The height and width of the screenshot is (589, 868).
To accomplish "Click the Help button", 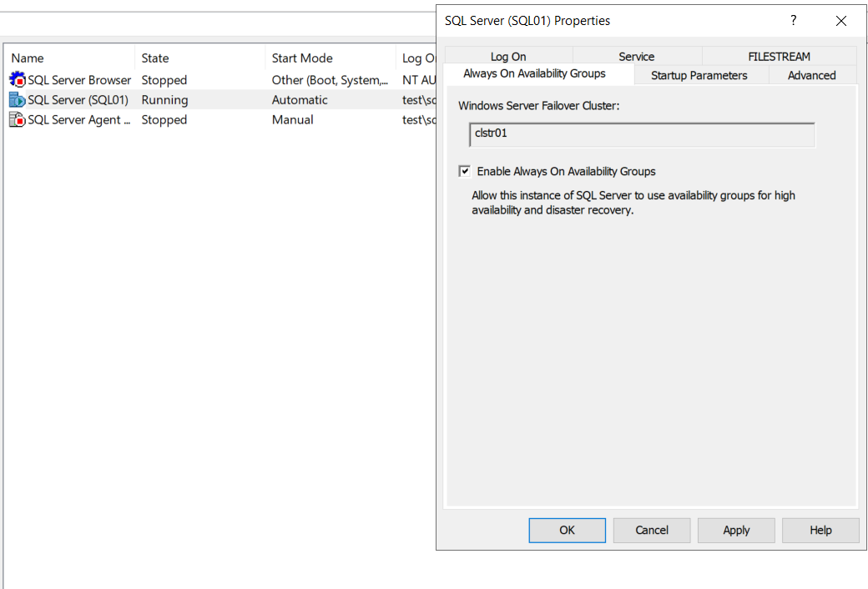I will point(820,531).
